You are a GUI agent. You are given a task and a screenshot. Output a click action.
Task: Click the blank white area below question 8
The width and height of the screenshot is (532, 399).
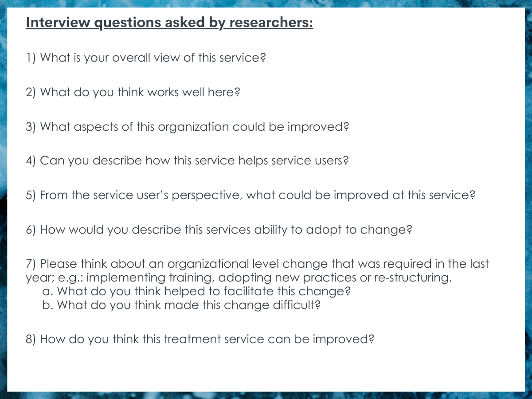point(266,368)
